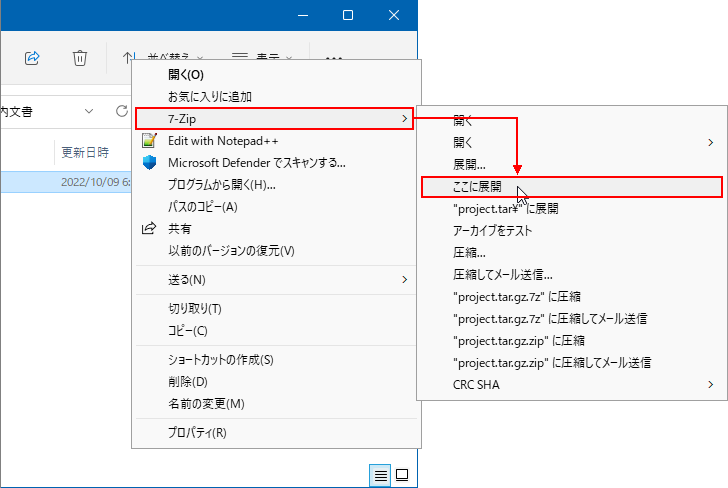Close the Explorer window

click(394, 15)
